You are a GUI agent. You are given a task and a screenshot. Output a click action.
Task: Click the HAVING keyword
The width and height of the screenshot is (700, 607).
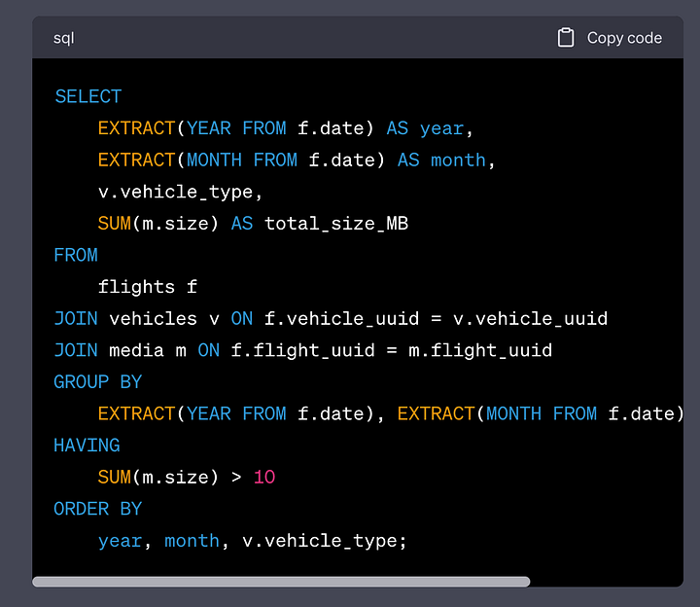point(87,446)
